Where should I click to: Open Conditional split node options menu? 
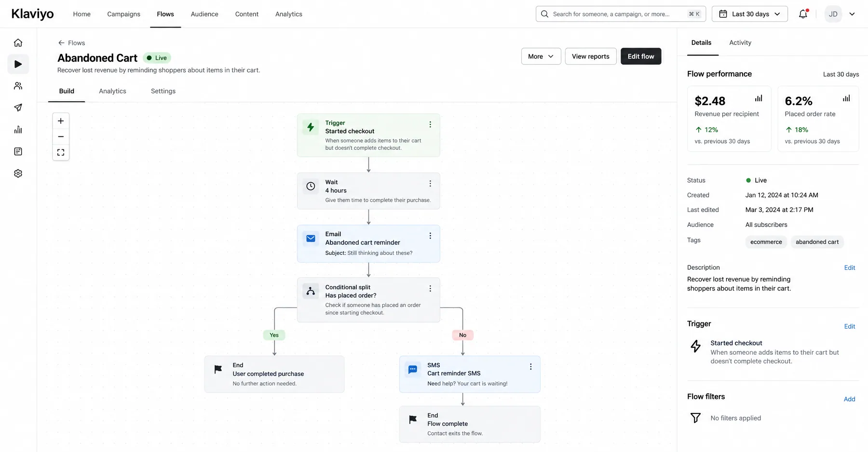(x=430, y=289)
